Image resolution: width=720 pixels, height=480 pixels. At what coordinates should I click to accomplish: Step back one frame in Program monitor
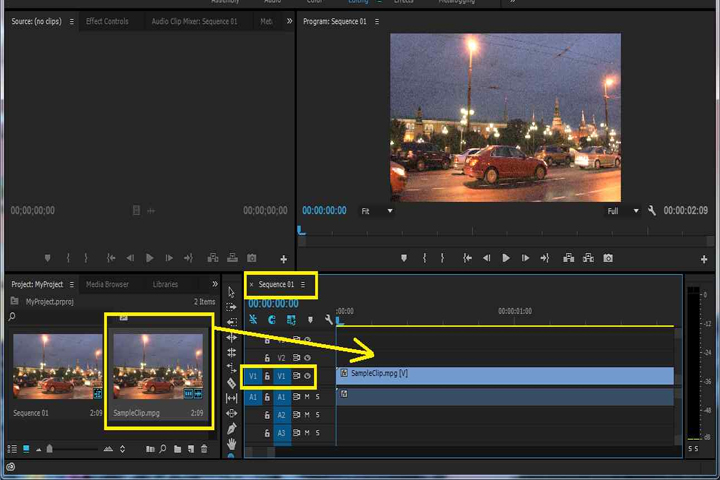[487, 258]
